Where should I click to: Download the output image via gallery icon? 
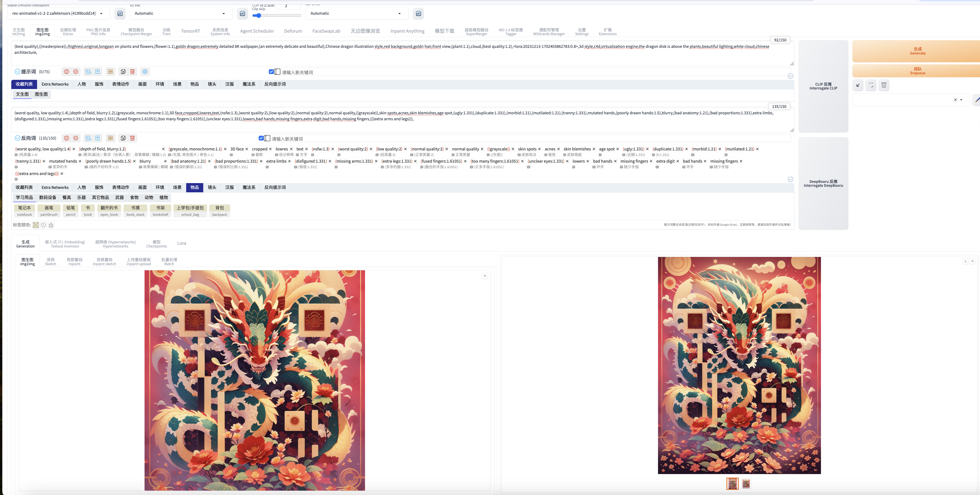click(x=965, y=261)
